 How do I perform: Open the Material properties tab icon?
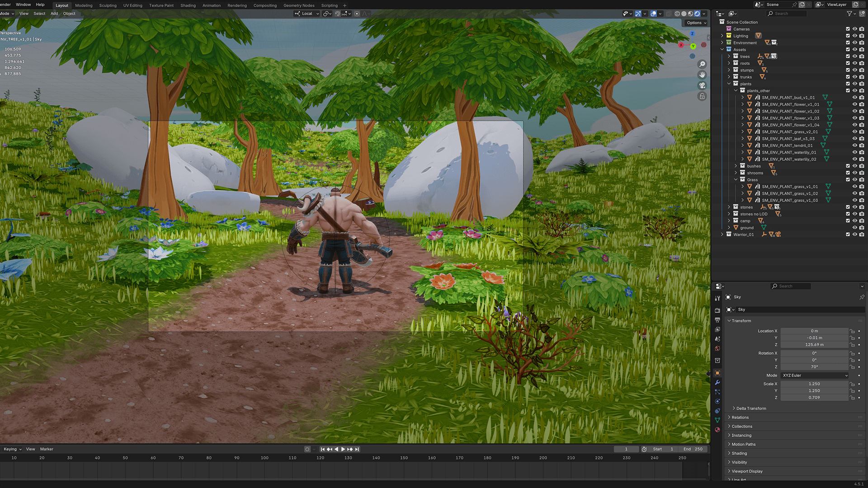(x=717, y=430)
